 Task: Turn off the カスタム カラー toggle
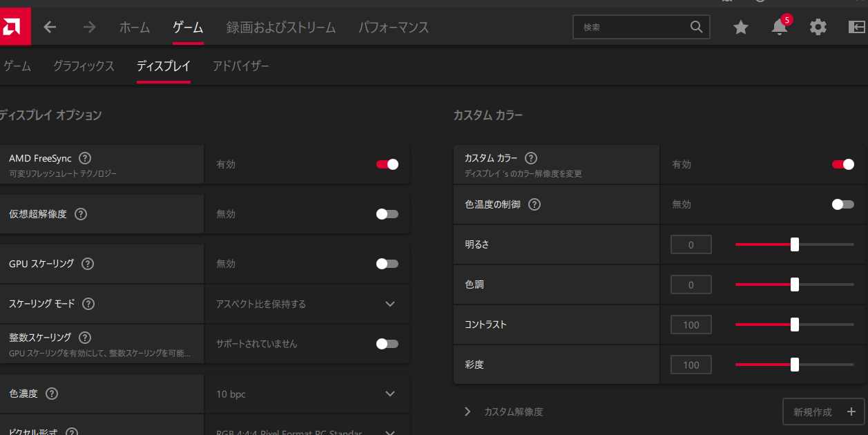coord(843,164)
